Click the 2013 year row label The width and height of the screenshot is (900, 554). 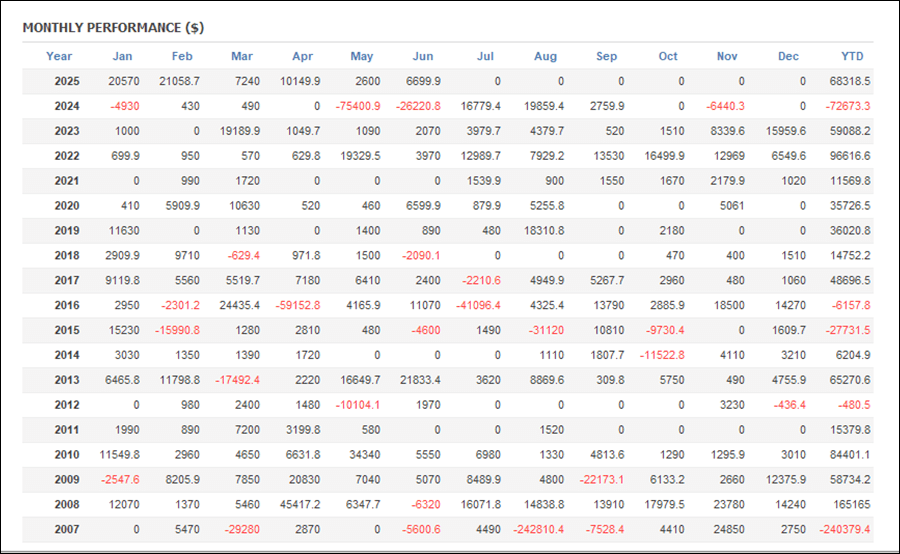[67, 379]
